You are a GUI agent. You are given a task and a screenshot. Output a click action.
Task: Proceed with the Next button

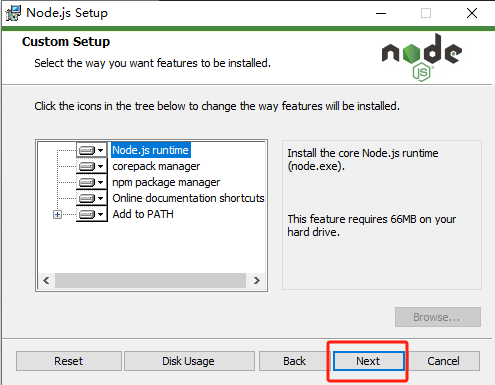[368, 361]
